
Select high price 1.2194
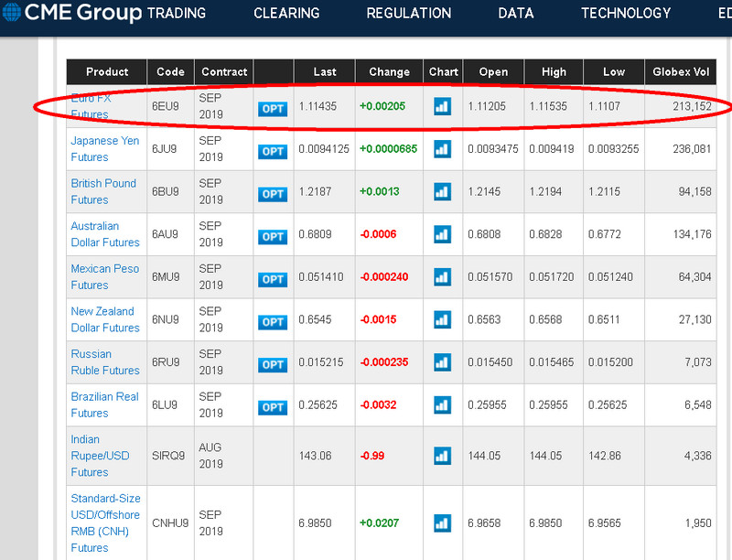[x=545, y=192]
